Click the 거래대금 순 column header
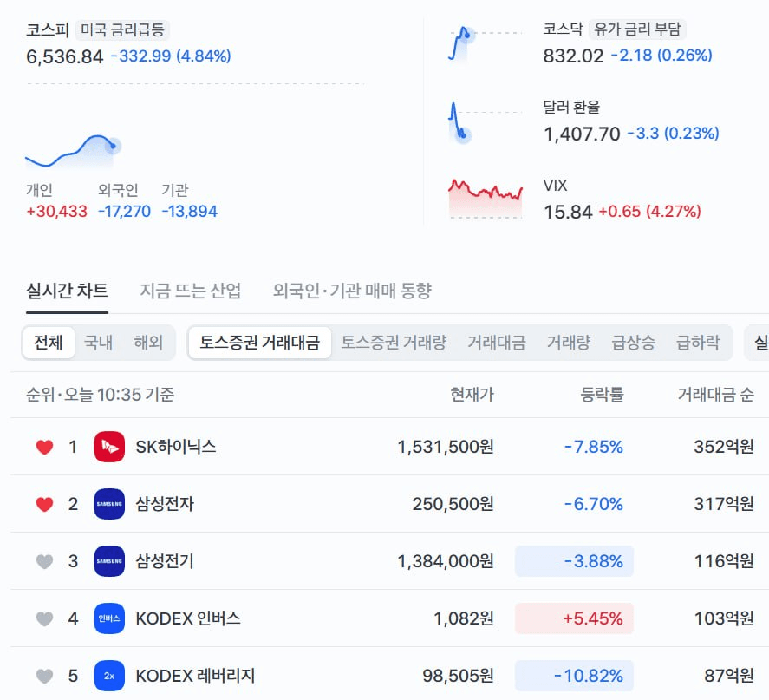This screenshot has width=769, height=700. tap(715, 395)
